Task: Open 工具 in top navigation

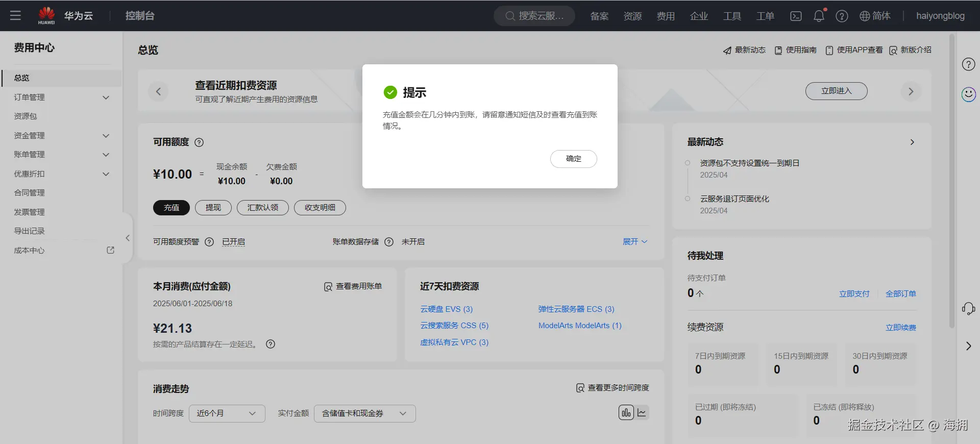Action: [732, 16]
